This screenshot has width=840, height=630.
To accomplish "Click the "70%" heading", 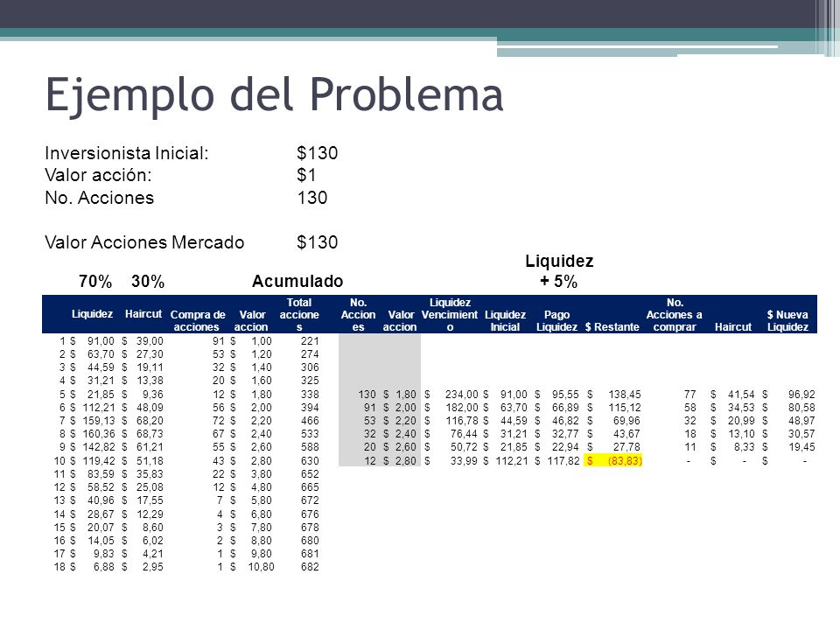I will [x=95, y=281].
